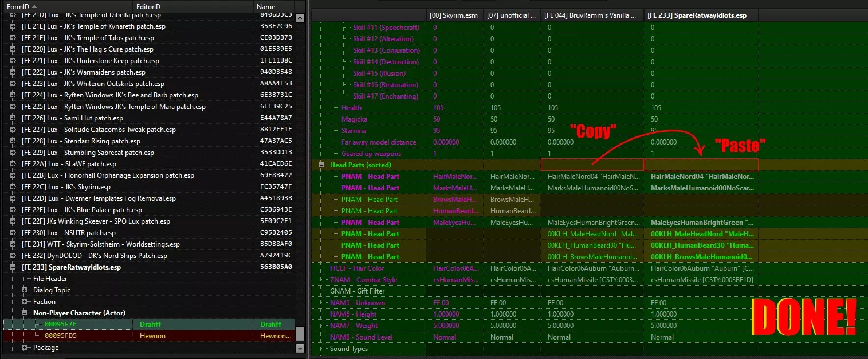The width and height of the screenshot is (868, 359).
Task: Select BrowsMaleH cell in the Skyrim.esm column
Action: coord(455,200)
